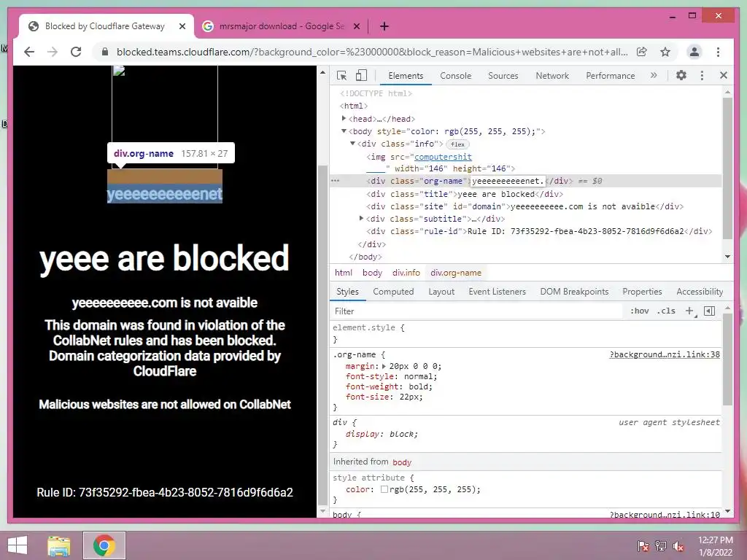Click the styles pane scrollbar thumb

(x=727, y=359)
